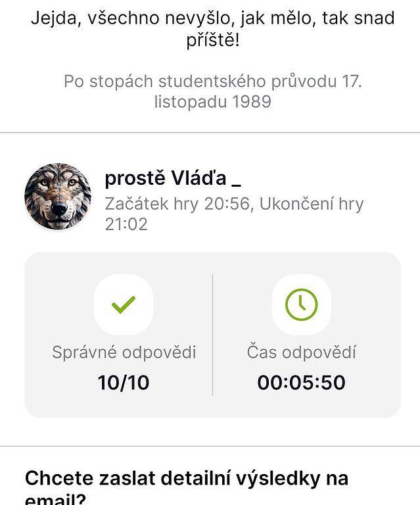Click the "Správné odpovědi" label

click(124, 352)
